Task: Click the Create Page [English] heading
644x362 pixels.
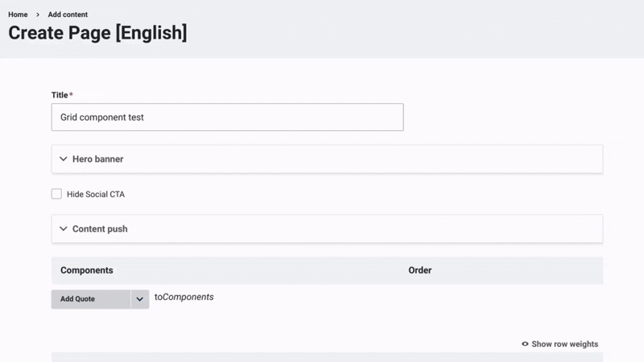Action: pos(97,34)
